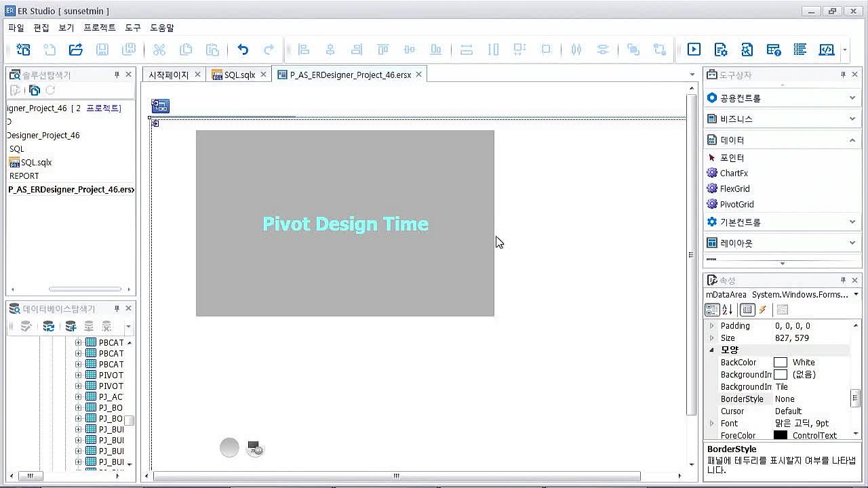Click the code view toolbar icon
868x488 pixels.
826,49
